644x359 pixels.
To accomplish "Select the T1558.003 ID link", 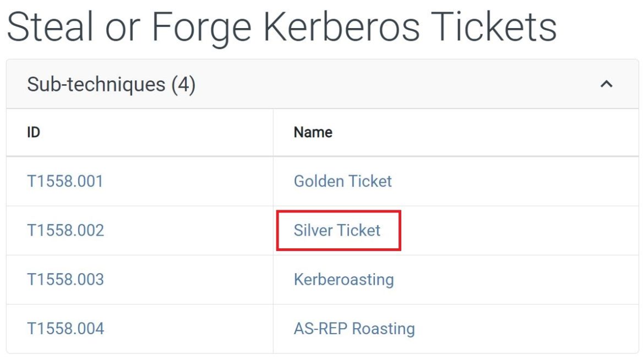I will tap(65, 279).
